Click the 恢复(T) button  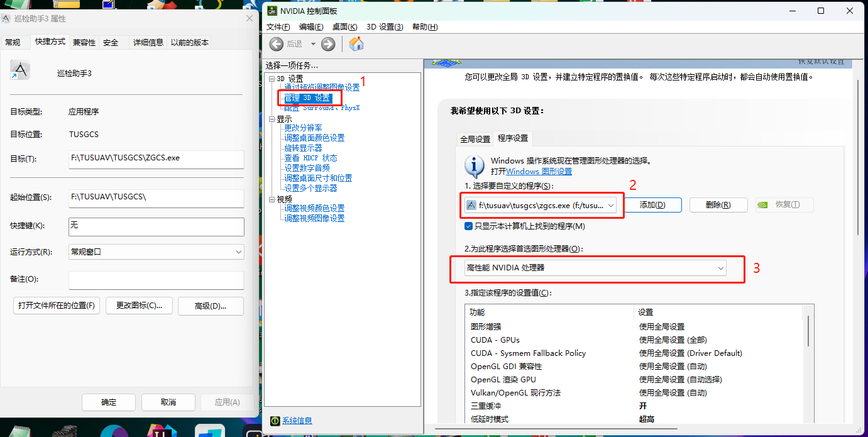[784, 205]
